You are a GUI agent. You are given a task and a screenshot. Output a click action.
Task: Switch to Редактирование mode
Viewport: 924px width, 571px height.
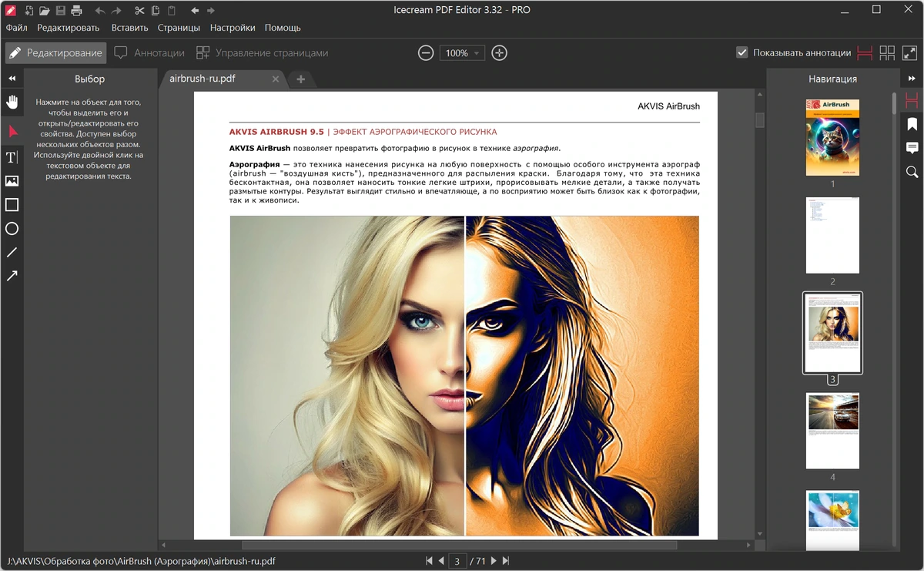click(x=55, y=53)
